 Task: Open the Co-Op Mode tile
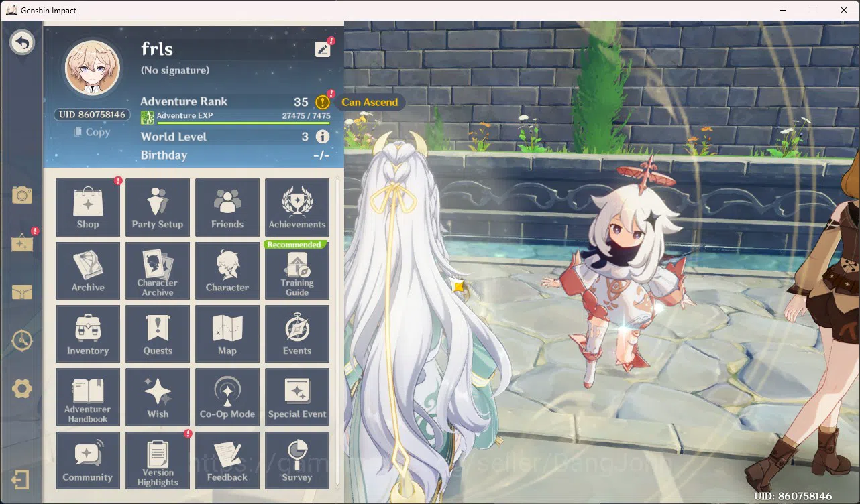tap(227, 397)
